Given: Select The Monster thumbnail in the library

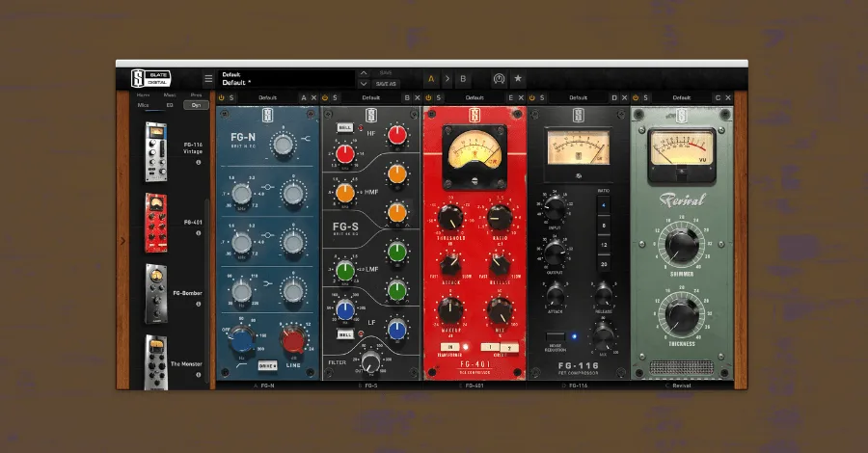Looking at the screenshot, I should pyautogui.click(x=155, y=362).
